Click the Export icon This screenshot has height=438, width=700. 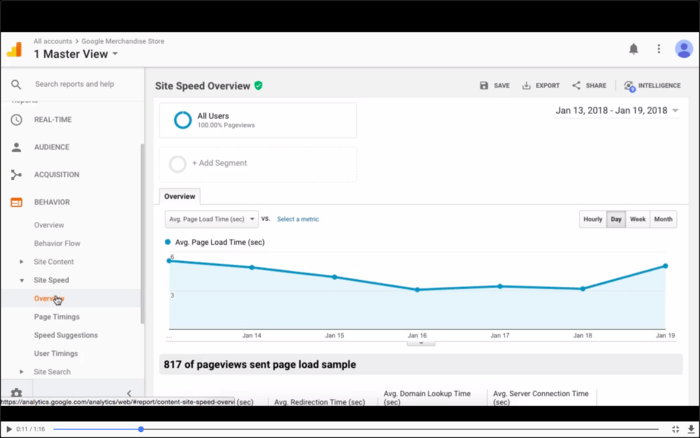tap(527, 86)
